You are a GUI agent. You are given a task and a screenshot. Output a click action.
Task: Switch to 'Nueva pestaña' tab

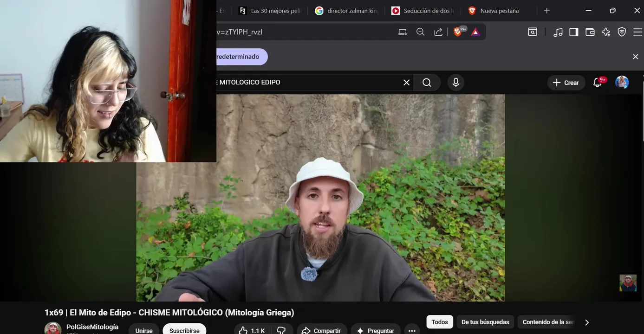pyautogui.click(x=499, y=11)
